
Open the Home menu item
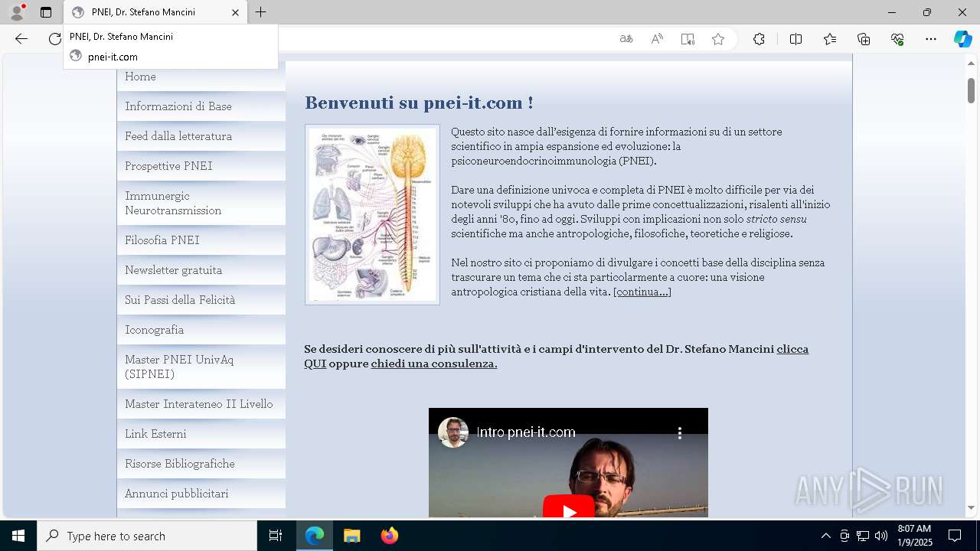[x=201, y=77]
